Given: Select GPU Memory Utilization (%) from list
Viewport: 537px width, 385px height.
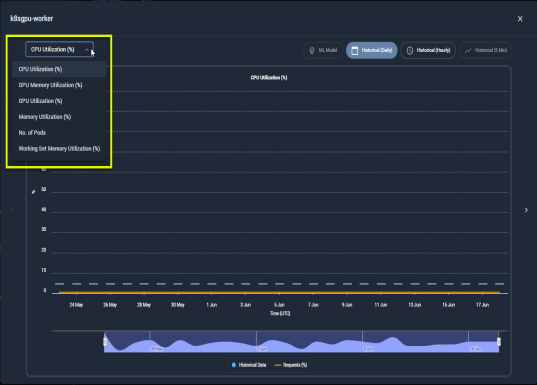Looking at the screenshot, I should pyautogui.click(x=59, y=85).
